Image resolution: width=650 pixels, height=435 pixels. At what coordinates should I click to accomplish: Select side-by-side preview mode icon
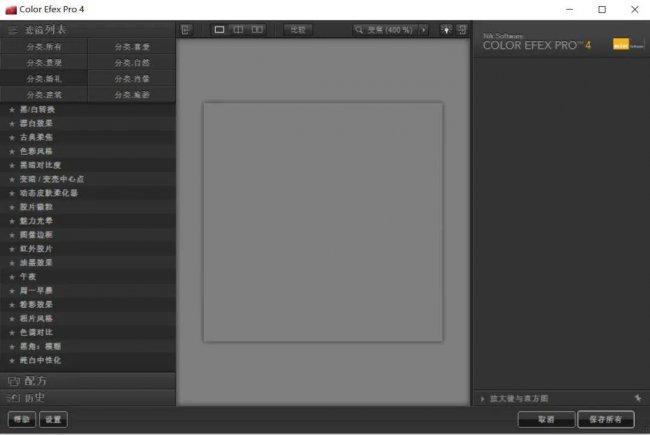(x=257, y=30)
